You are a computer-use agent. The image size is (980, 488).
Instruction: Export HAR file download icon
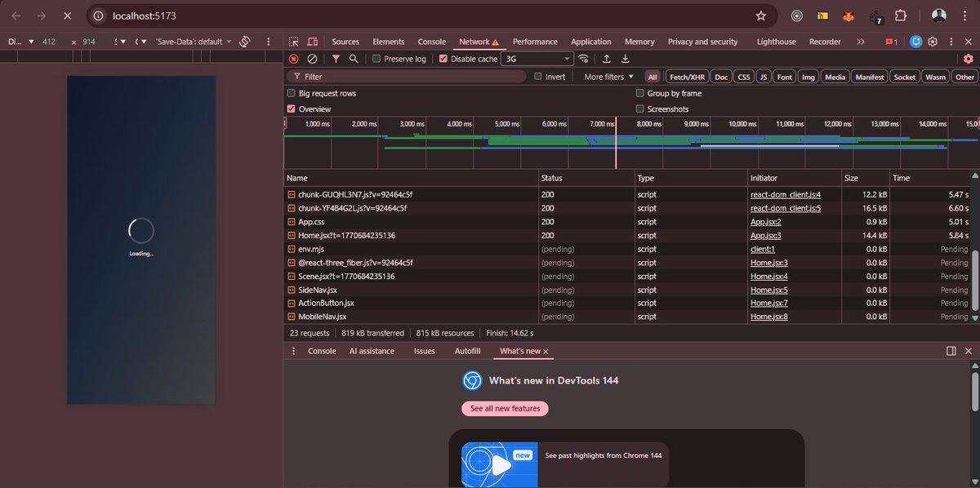point(625,59)
